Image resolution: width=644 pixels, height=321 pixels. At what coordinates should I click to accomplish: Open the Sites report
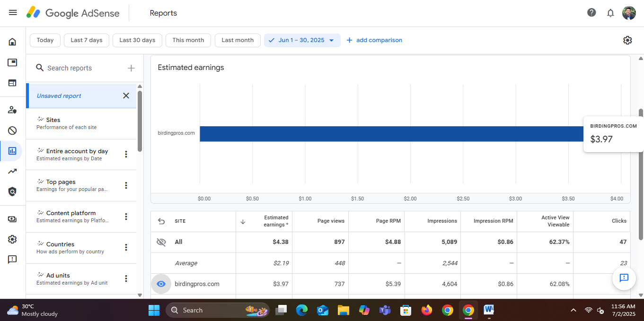[81, 123]
